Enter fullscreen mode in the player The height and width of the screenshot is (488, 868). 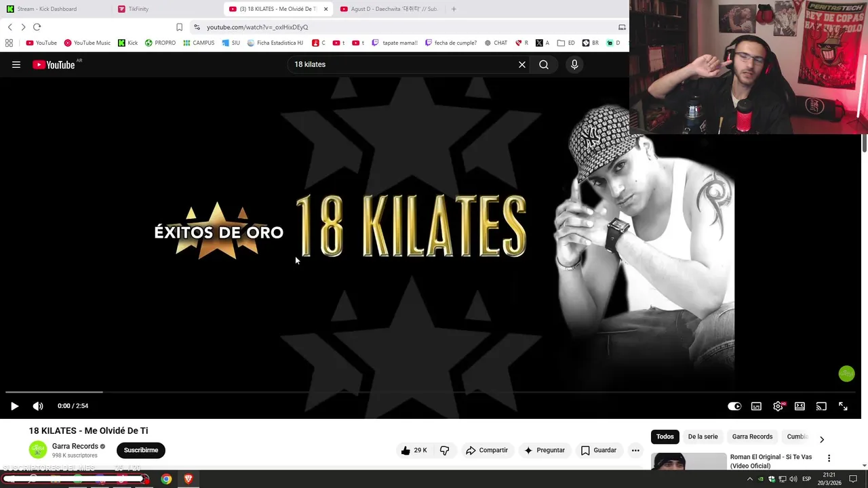pos(843,406)
